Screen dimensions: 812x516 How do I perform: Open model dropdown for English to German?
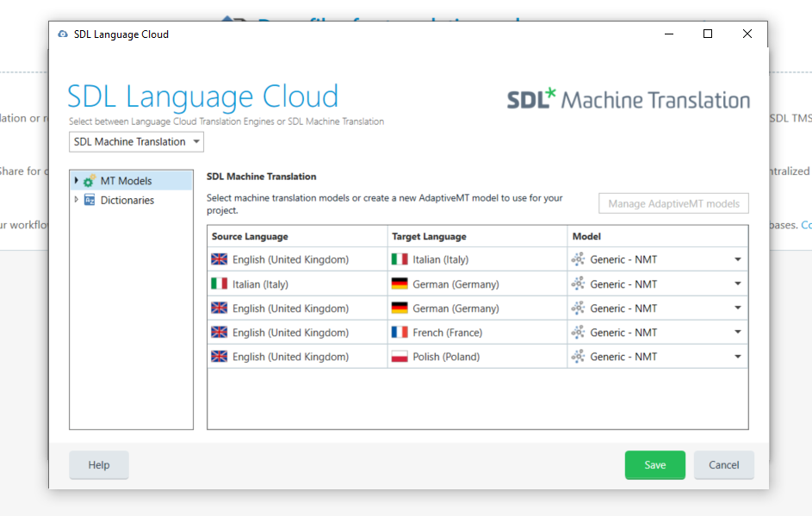click(737, 308)
